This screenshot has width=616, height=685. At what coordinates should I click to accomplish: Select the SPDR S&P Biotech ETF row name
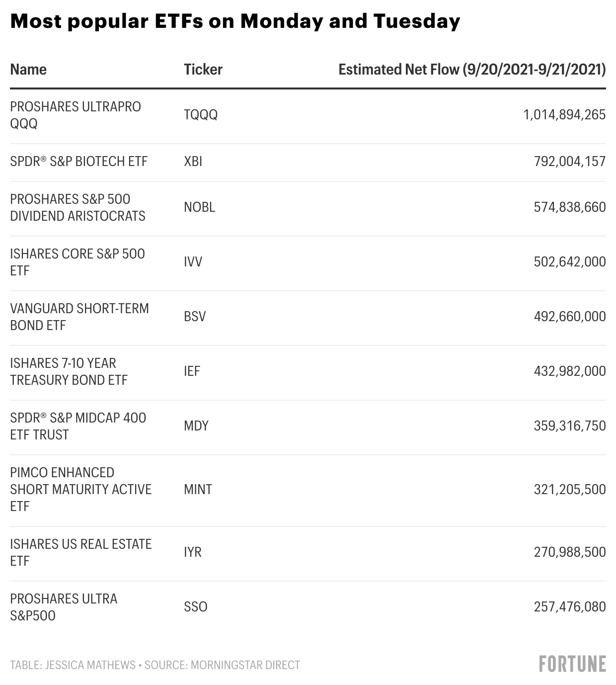79,162
